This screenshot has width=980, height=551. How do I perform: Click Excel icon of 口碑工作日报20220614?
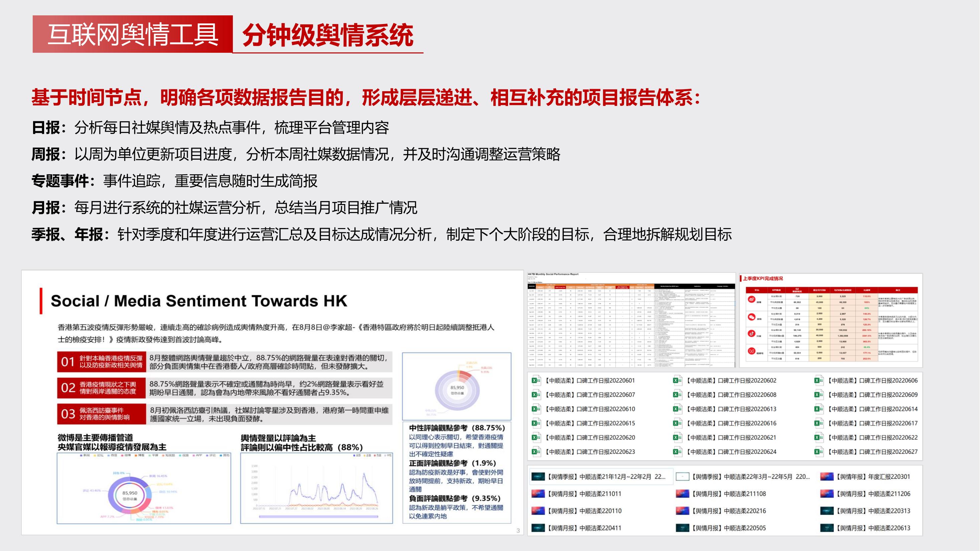[819, 409]
